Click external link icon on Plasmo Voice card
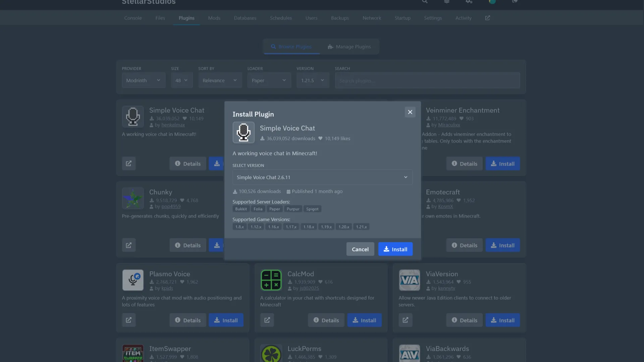Screen dimensions: 644x362 [128, 320]
